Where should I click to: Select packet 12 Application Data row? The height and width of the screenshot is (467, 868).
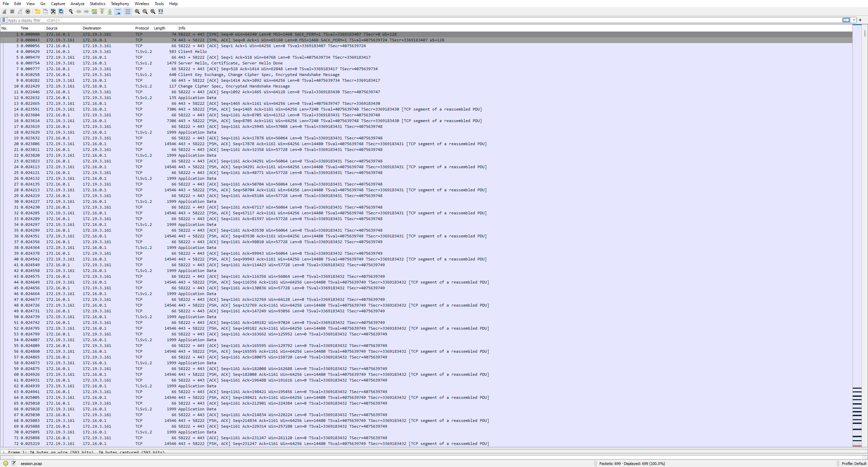click(426, 98)
